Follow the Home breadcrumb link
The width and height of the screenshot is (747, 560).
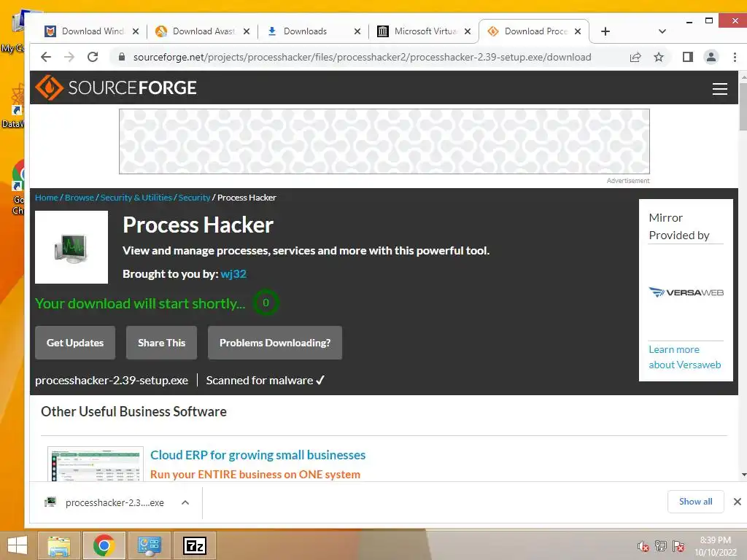coord(47,198)
